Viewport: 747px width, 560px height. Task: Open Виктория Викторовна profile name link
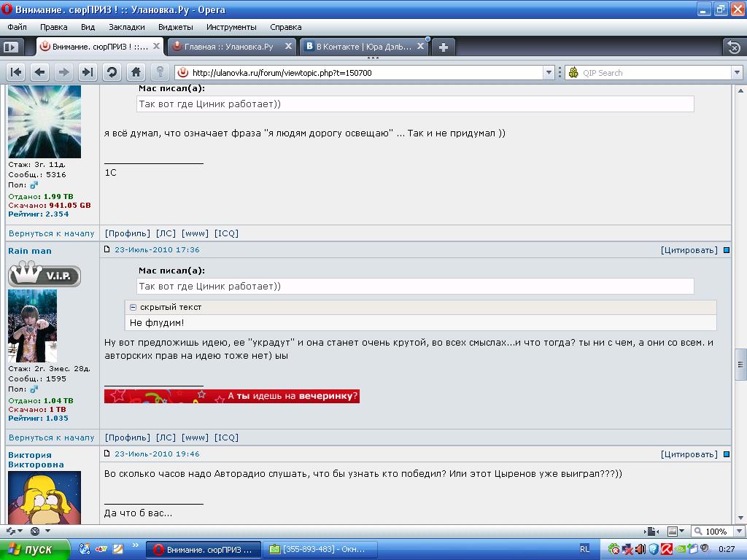(x=36, y=459)
